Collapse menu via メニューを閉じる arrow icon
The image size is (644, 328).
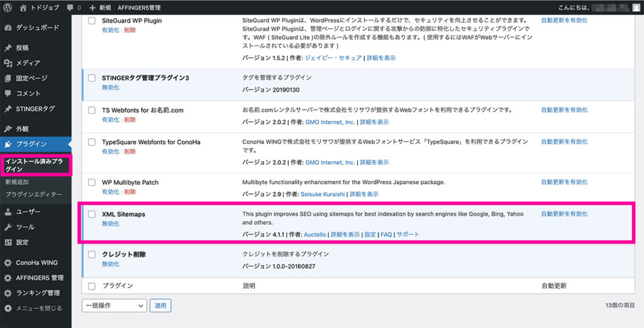pyautogui.click(x=8, y=308)
